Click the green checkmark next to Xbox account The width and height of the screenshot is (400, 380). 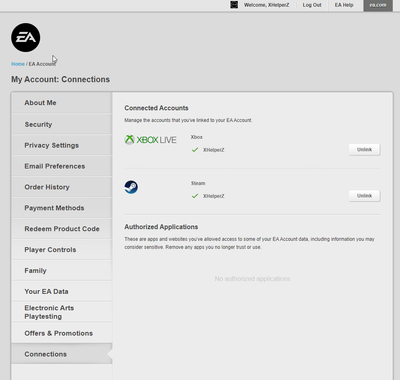click(x=195, y=150)
